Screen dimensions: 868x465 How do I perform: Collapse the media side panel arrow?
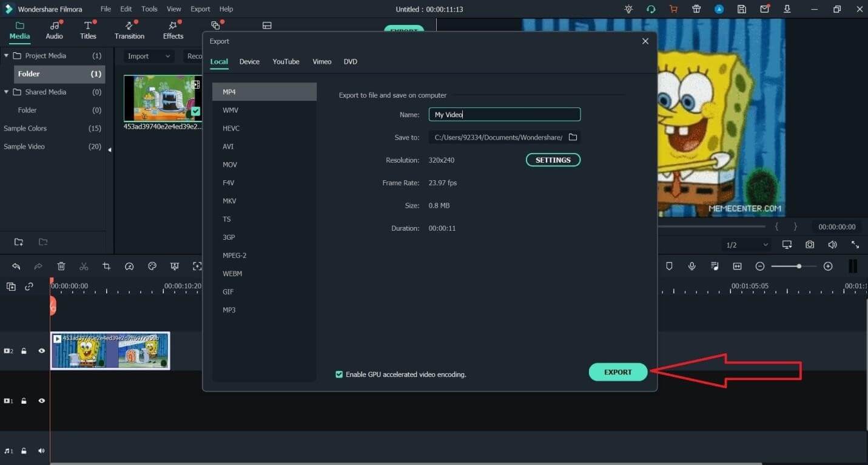click(x=110, y=149)
